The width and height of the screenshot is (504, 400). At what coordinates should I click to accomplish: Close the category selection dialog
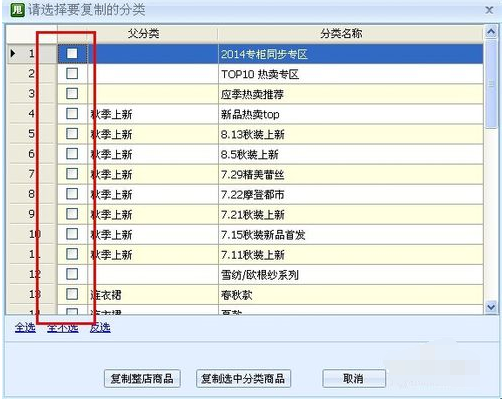(489, 10)
